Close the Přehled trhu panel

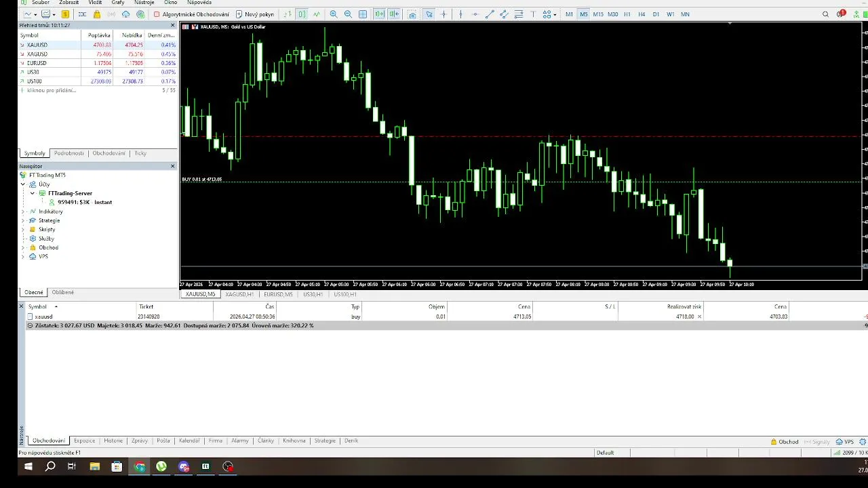point(172,25)
